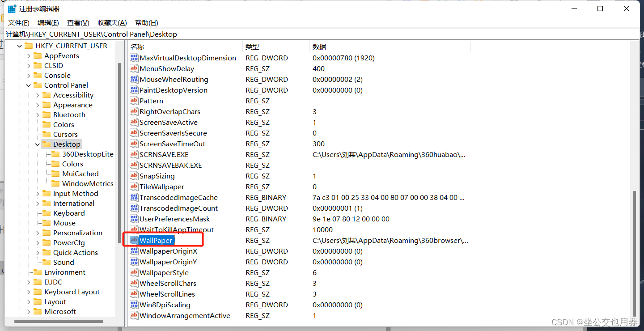Click the WallpaperStyle value icon
This screenshot has height=331, width=644.
(134, 272)
